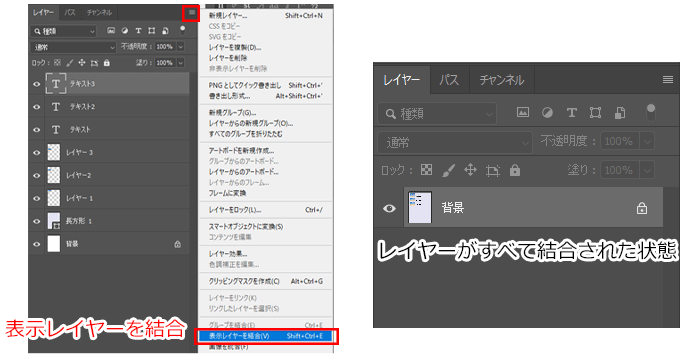This screenshot has width=700, height=360.
Task: Toggle visibility of レイヤー 2
Action: (x=37, y=176)
